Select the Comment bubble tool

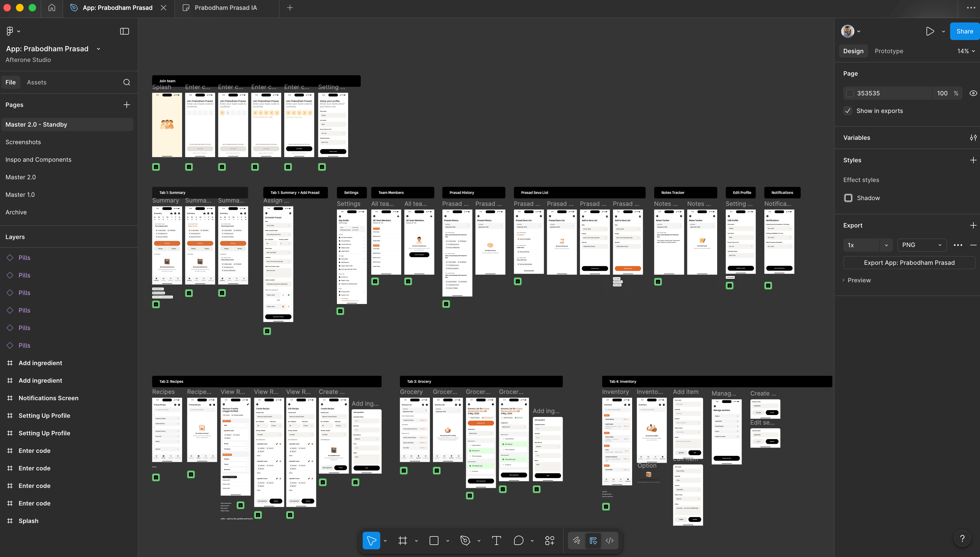[519, 540]
